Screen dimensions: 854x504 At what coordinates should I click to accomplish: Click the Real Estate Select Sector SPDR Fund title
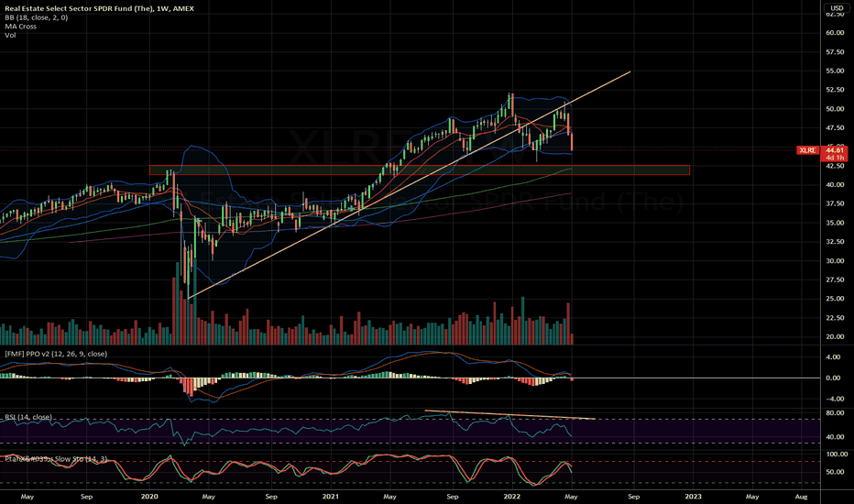(x=99, y=9)
